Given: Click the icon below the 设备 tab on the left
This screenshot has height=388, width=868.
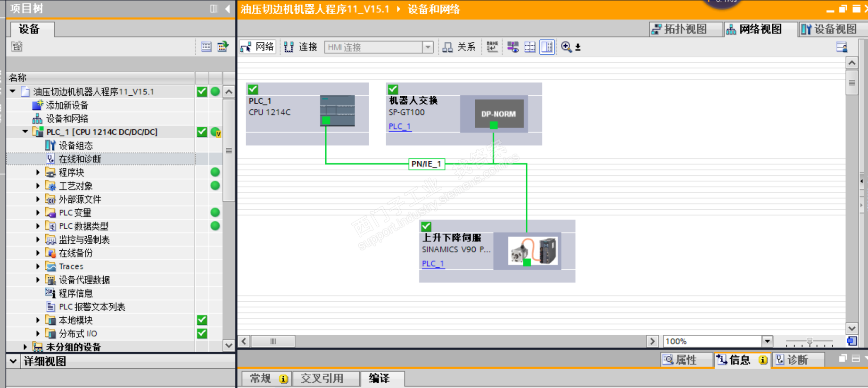Looking at the screenshot, I should click(x=17, y=46).
